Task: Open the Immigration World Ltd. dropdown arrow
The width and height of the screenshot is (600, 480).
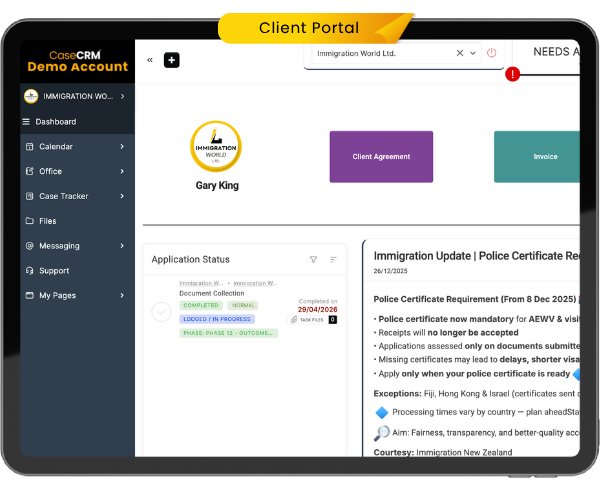Action: [x=473, y=53]
